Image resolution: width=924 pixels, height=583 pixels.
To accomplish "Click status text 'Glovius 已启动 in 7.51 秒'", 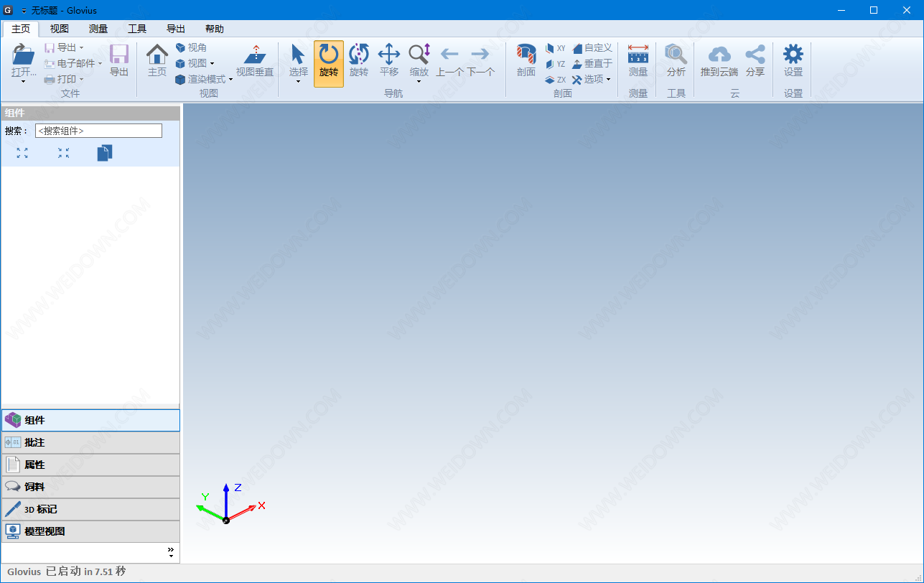I will pos(66,572).
